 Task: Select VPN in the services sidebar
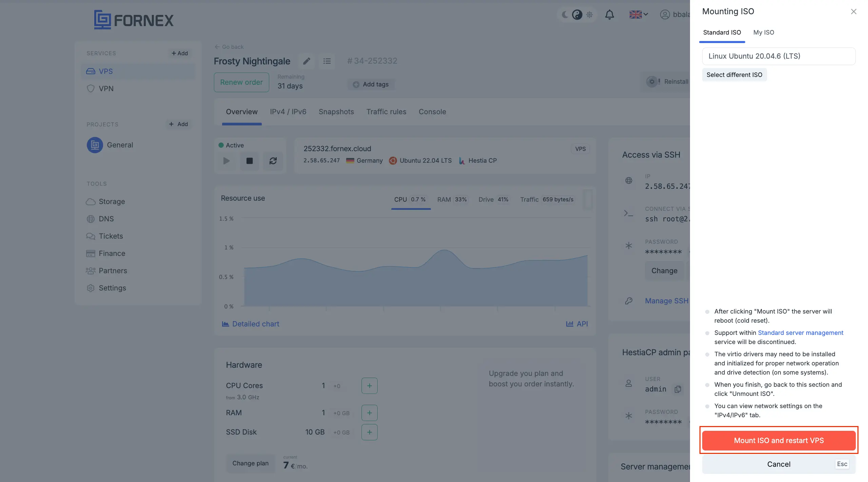point(138,88)
